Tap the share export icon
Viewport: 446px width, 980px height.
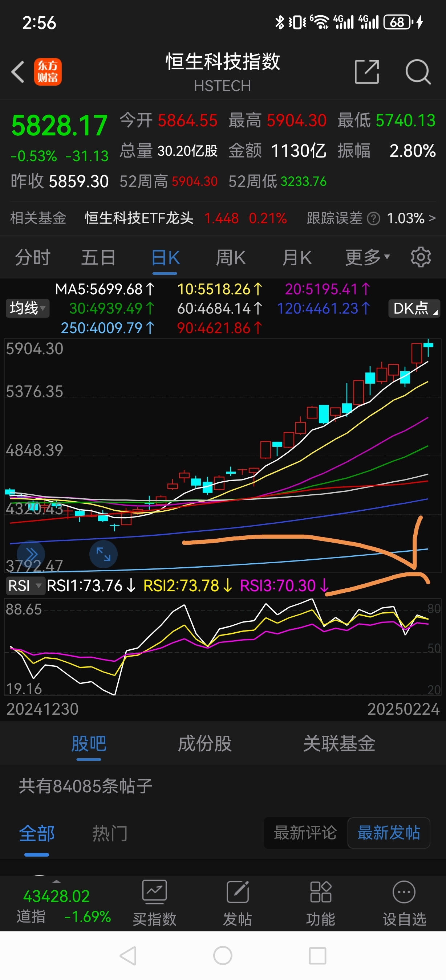coord(367,72)
